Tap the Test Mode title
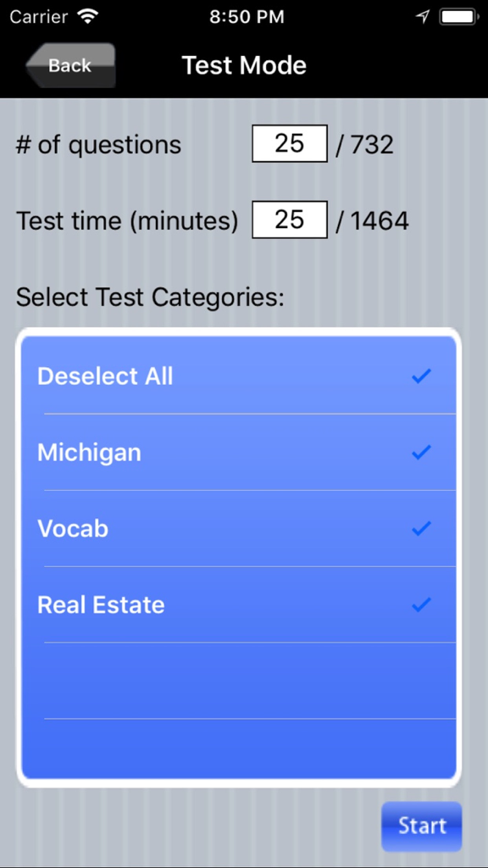 point(244,65)
